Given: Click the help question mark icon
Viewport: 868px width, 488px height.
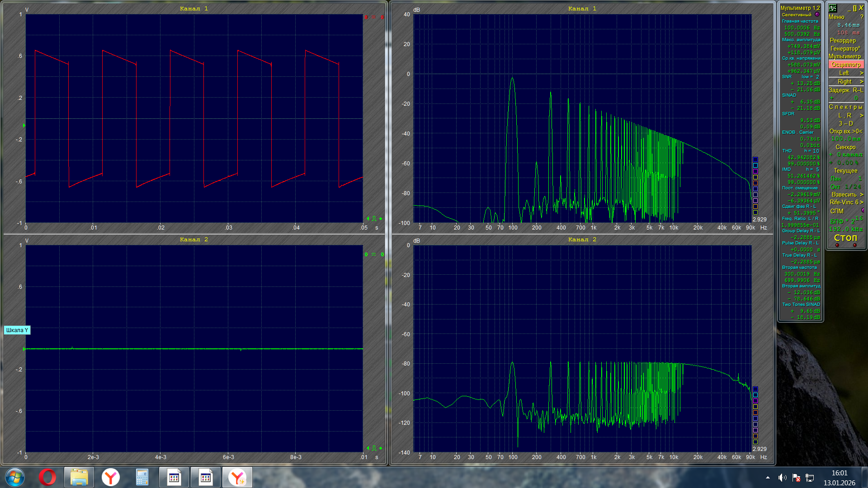Looking at the screenshot, I should (862, 17).
